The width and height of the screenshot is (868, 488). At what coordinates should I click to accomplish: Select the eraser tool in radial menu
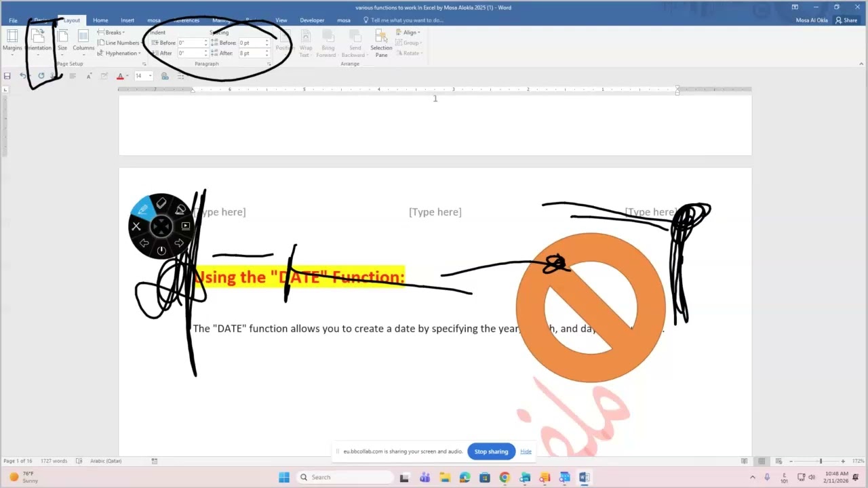click(x=161, y=203)
